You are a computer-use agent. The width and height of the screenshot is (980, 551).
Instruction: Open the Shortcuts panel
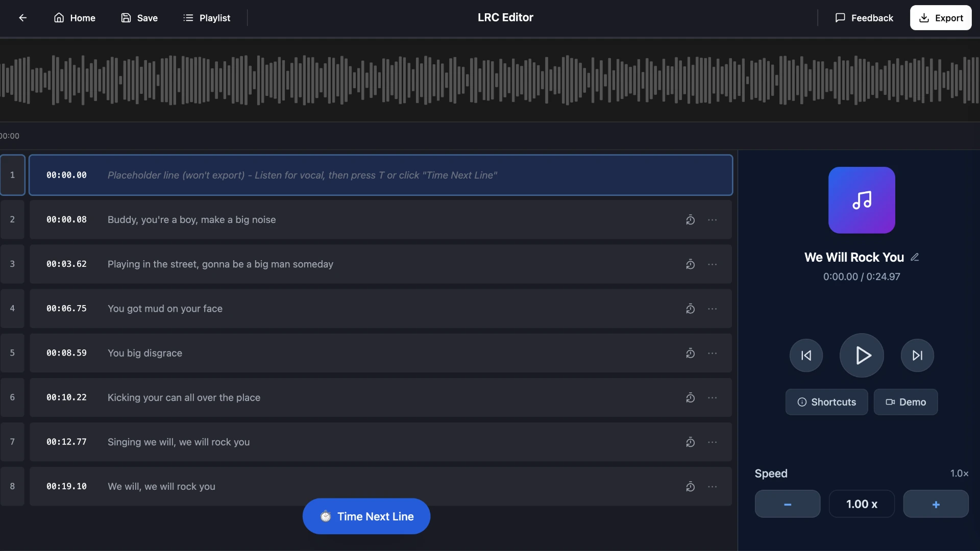coord(826,402)
